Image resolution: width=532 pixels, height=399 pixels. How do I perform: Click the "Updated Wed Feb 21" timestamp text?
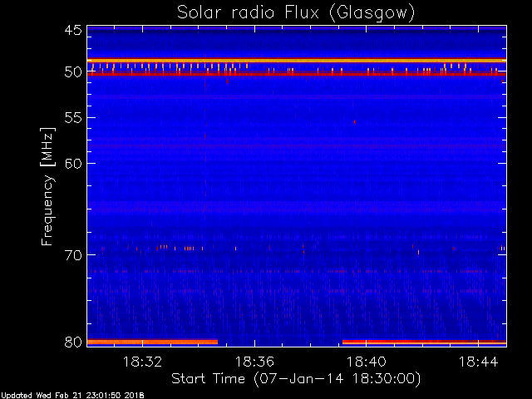(x=72, y=396)
